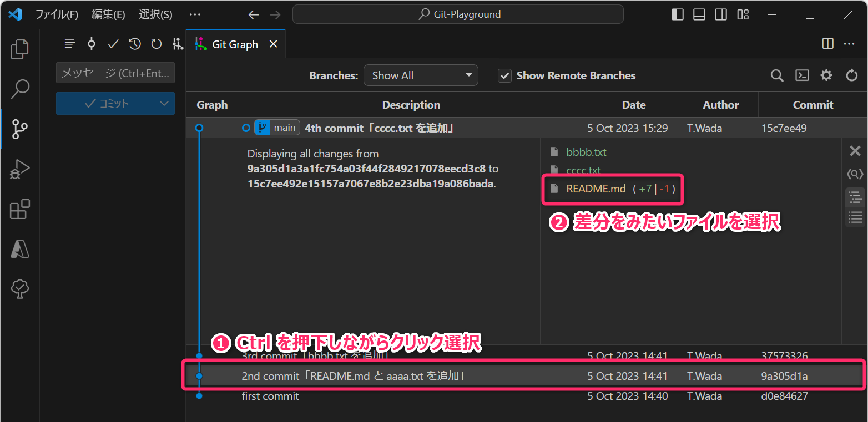
Task: Open the Search view in activity bar
Action: [x=20, y=89]
